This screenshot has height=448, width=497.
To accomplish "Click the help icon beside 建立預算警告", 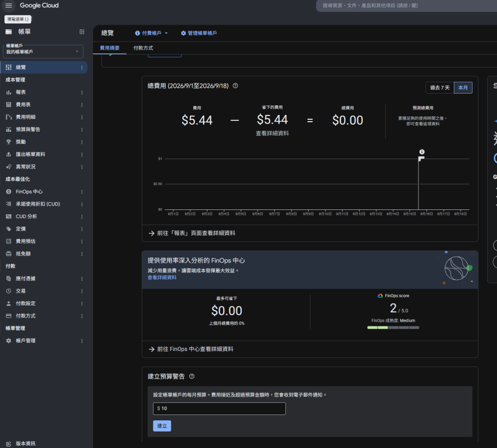I will point(192,376).
